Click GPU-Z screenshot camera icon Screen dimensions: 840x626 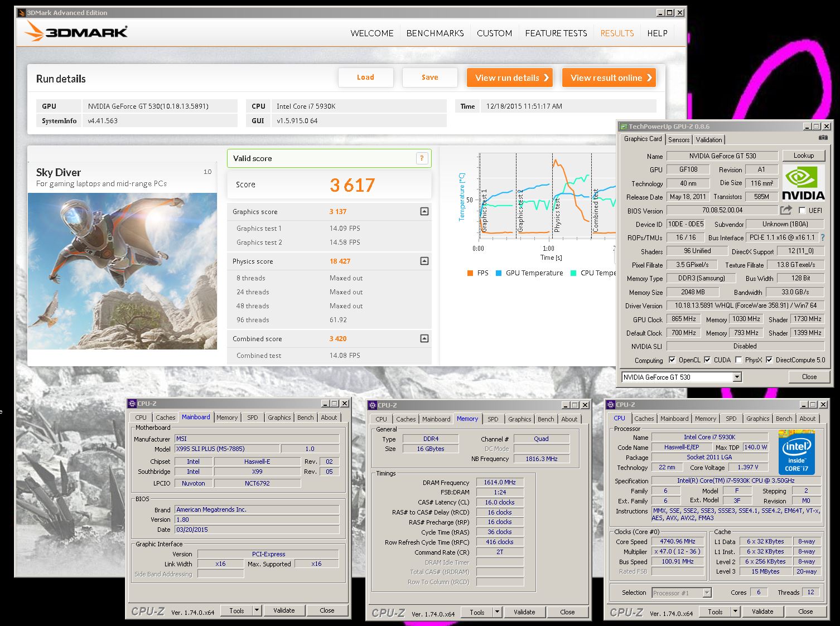pos(823,138)
